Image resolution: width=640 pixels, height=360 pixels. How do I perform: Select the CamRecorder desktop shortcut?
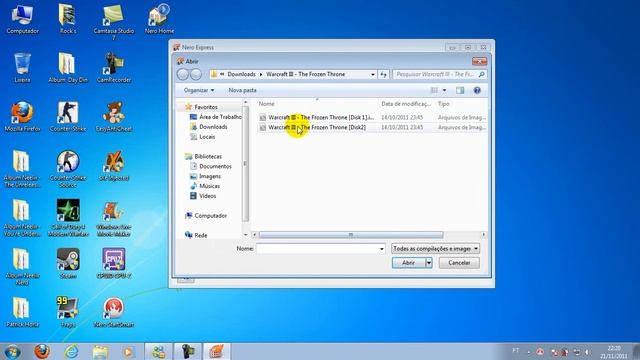point(113,68)
